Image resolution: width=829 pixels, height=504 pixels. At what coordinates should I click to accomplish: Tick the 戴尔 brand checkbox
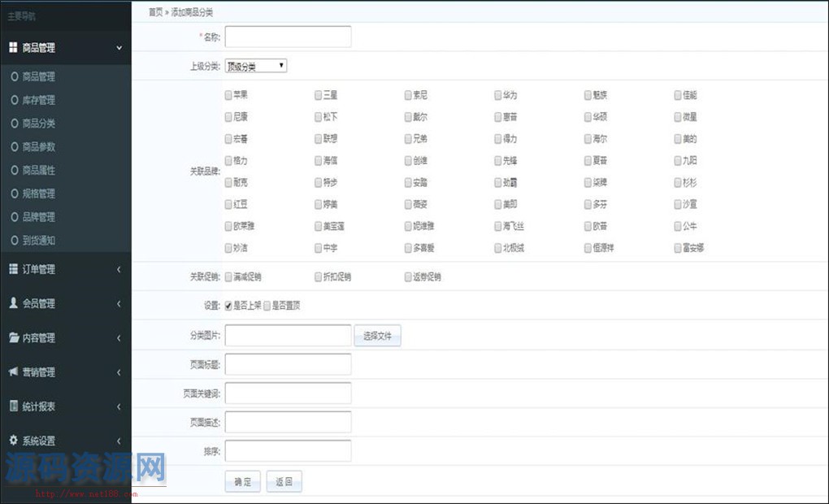408,117
